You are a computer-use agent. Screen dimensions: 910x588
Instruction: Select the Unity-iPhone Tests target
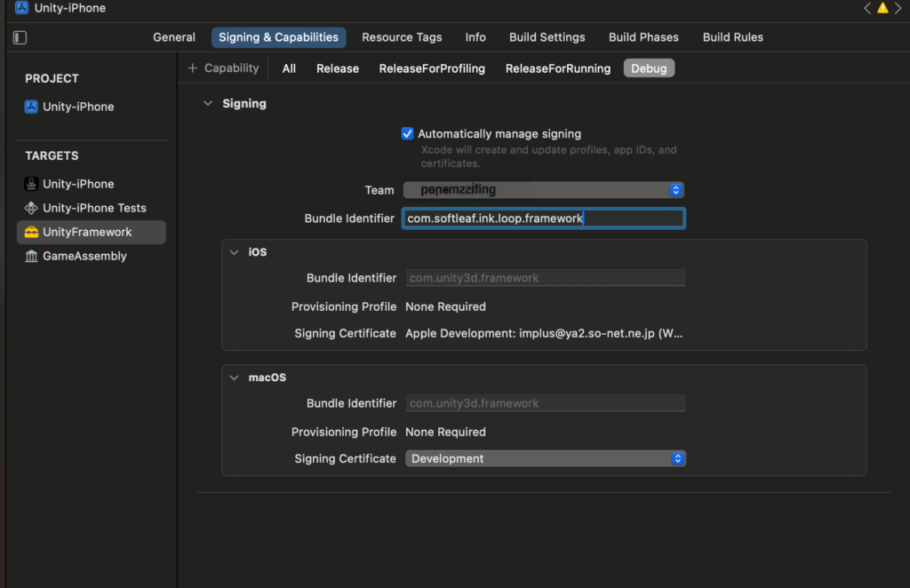coord(94,208)
